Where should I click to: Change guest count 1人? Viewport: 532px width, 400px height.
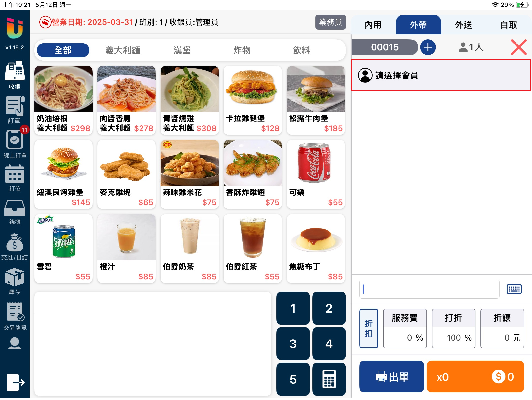[471, 47]
